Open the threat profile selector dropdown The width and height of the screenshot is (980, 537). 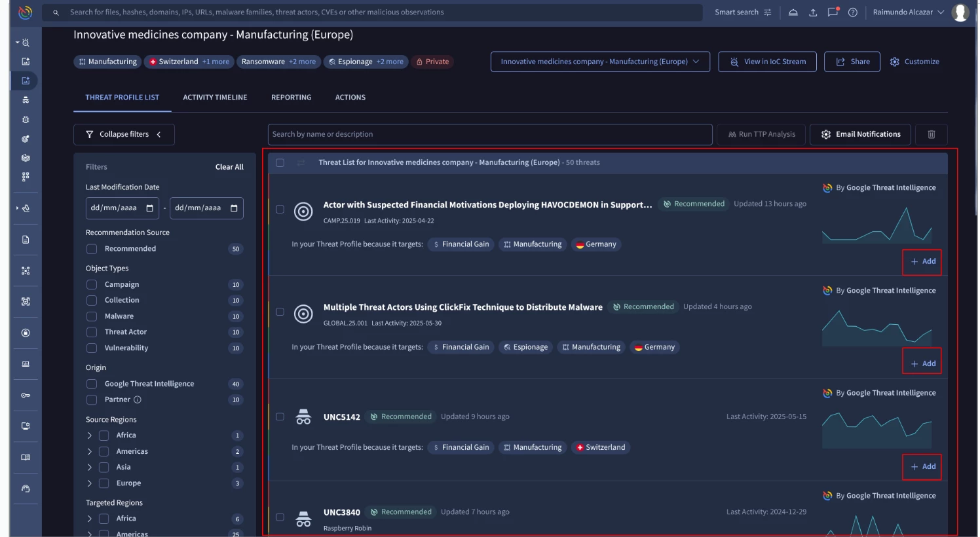coord(600,62)
